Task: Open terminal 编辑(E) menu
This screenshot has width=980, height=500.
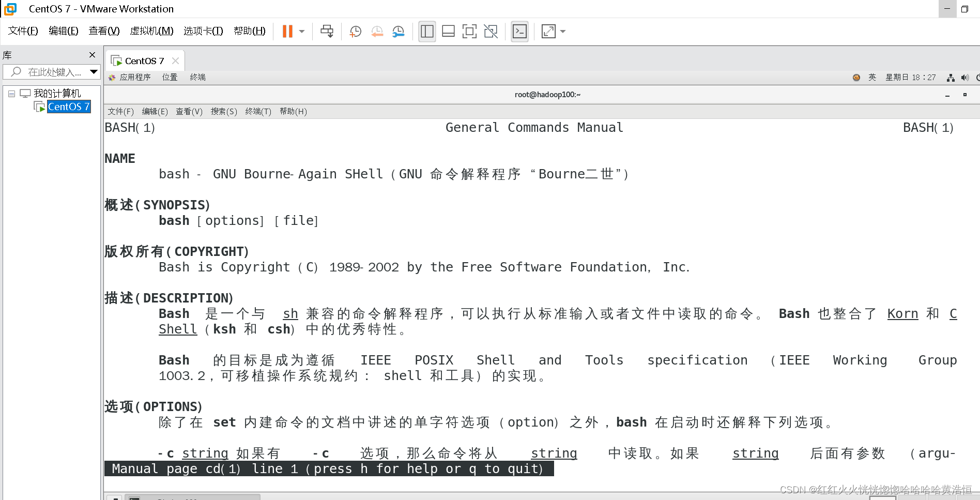Action: [155, 111]
